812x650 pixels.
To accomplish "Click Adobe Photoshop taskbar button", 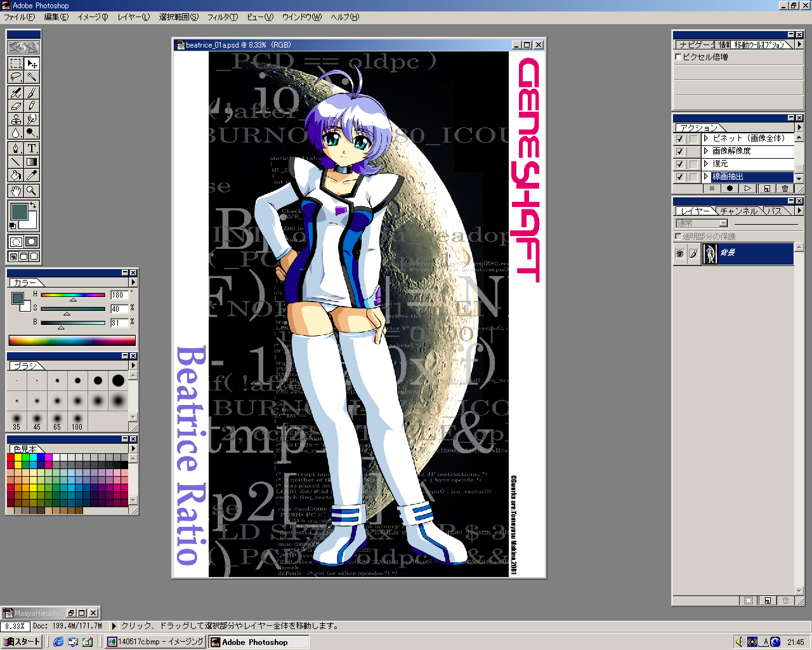I will [x=259, y=642].
